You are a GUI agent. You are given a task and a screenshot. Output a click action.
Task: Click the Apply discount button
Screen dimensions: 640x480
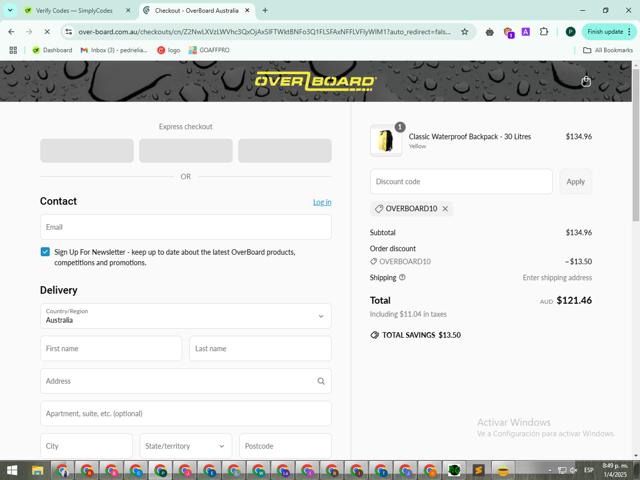(576, 181)
